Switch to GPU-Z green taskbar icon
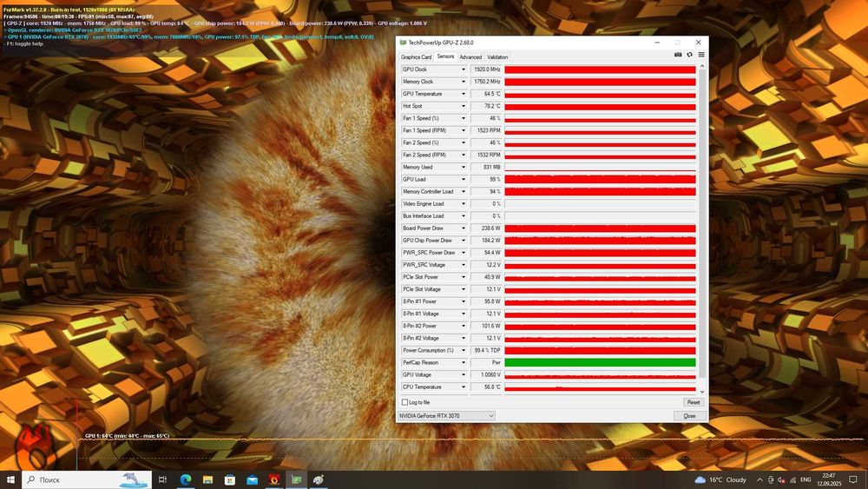 (x=296, y=479)
